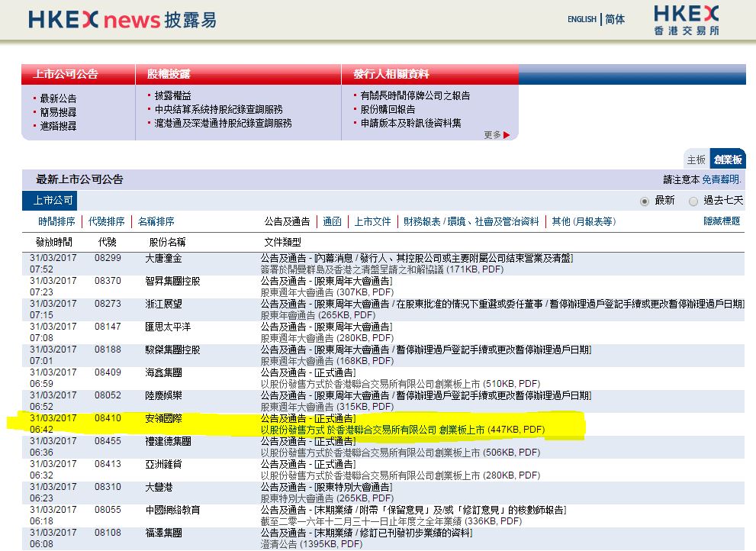Click stock code 08273
Image resolution: width=756 pixels, height=551 pixels.
(x=108, y=304)
